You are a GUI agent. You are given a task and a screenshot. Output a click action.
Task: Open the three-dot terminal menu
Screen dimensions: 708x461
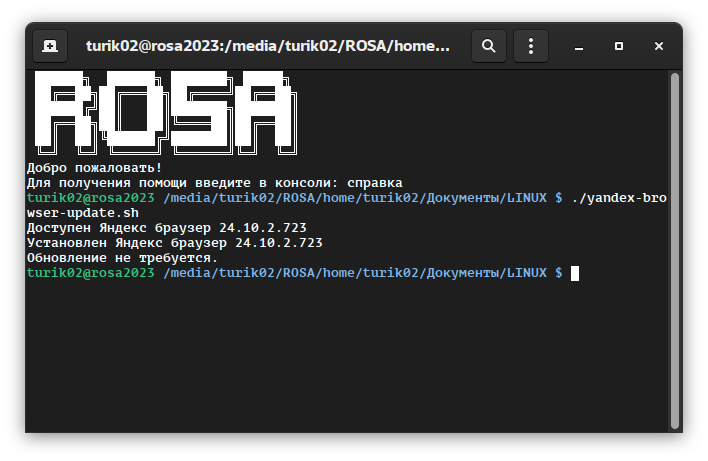pos(531,46)
